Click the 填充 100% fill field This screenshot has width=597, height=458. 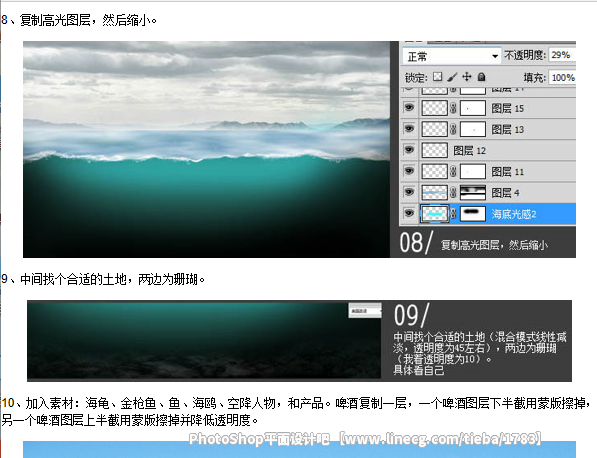click(x=562, y=78)
